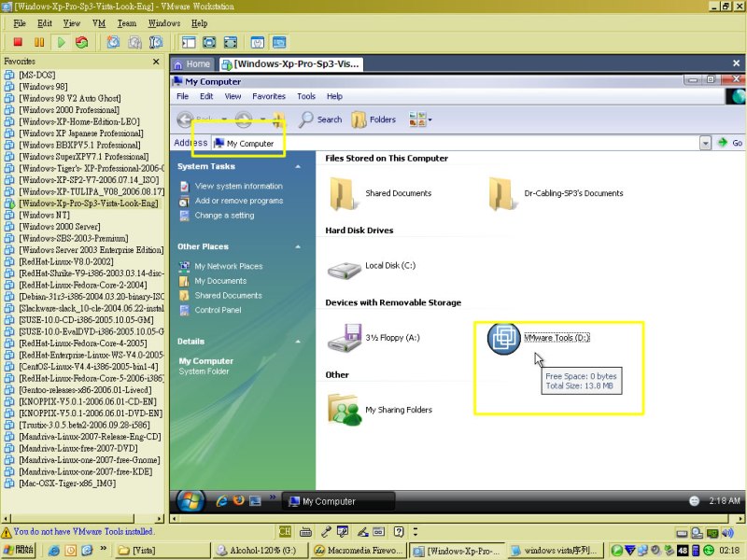Select [Mac-OSX-Tiger-x86_IMG] in Favorites
747x560 pixels.
[x=67, y=483]
